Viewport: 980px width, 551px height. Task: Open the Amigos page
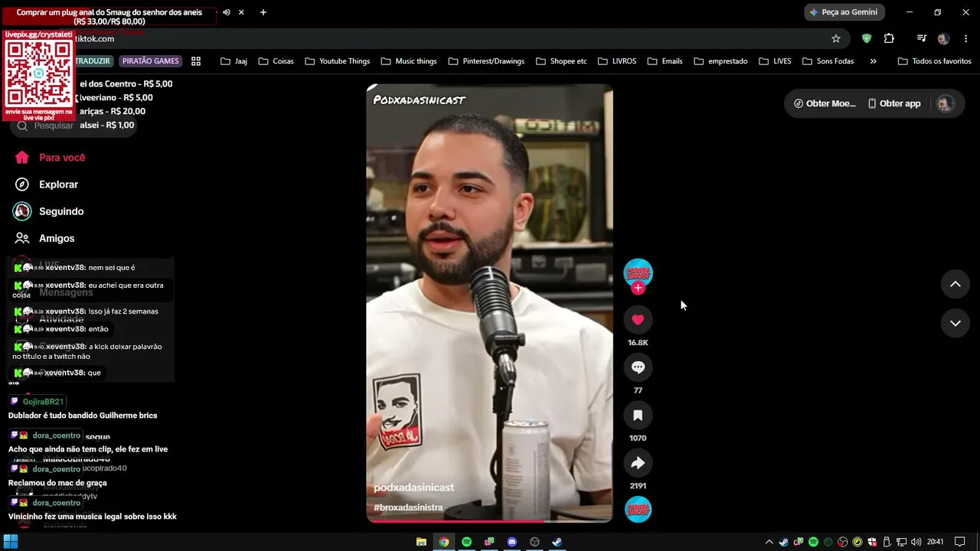point(46,238)
